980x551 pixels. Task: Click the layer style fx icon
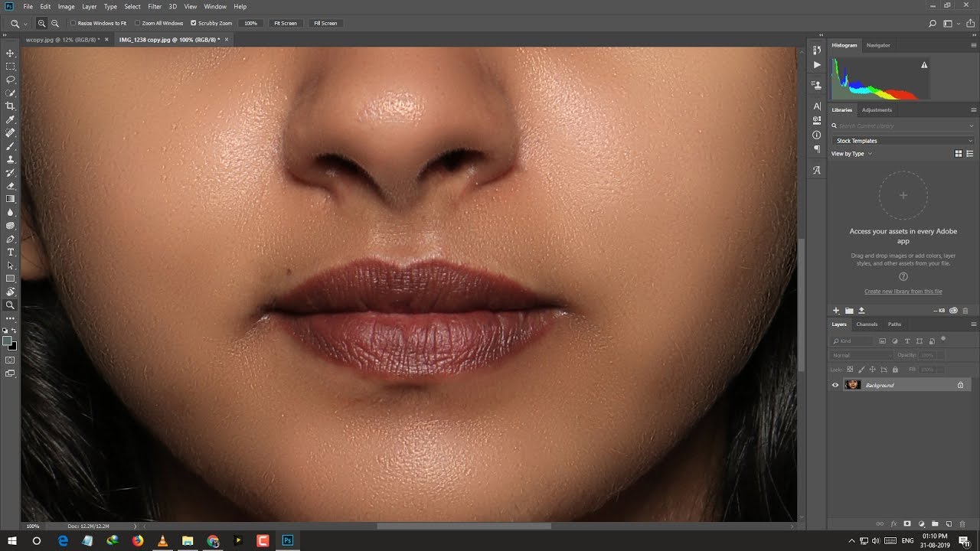tap(893, 524)
